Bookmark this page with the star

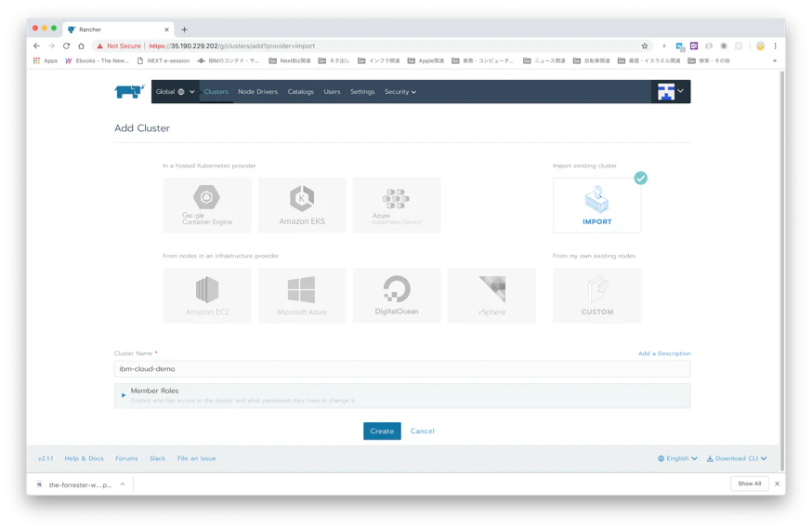tap(645, 46)
